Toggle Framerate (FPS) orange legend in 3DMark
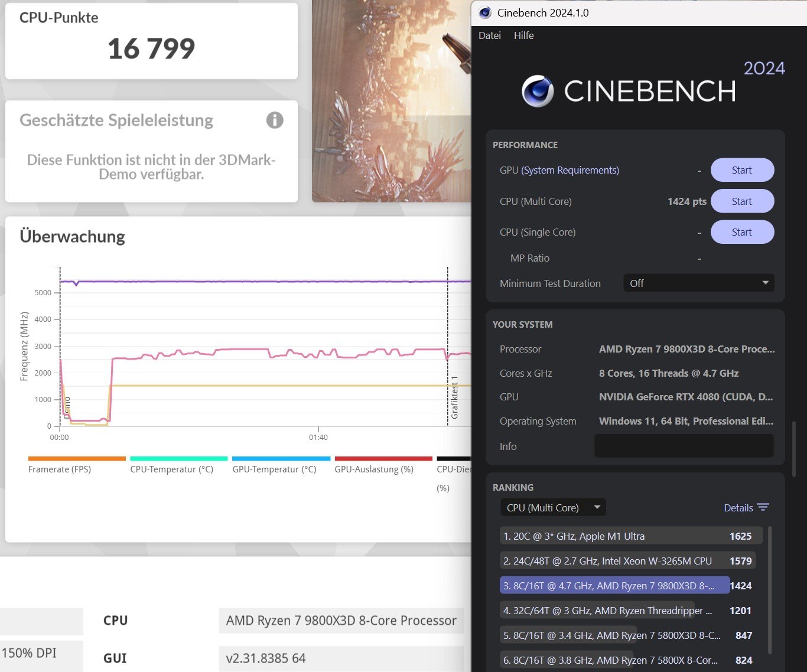Image resolution: width=807 pixels, height=672 pixels. coord(77,465)
